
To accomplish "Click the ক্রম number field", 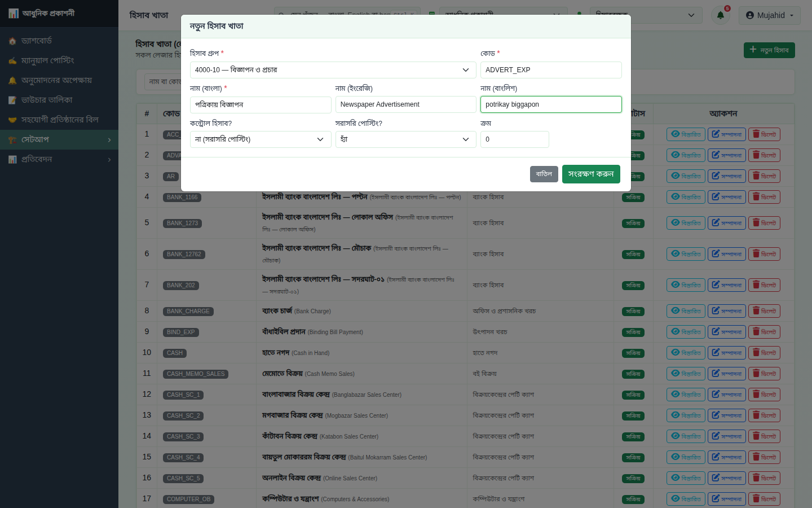I will click(515, 139).
